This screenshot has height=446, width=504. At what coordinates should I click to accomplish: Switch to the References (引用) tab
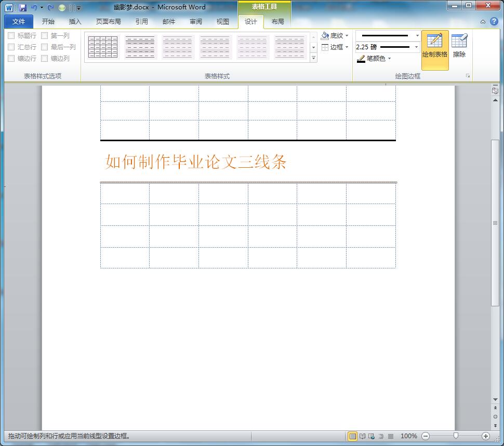[x=142, y=21]
